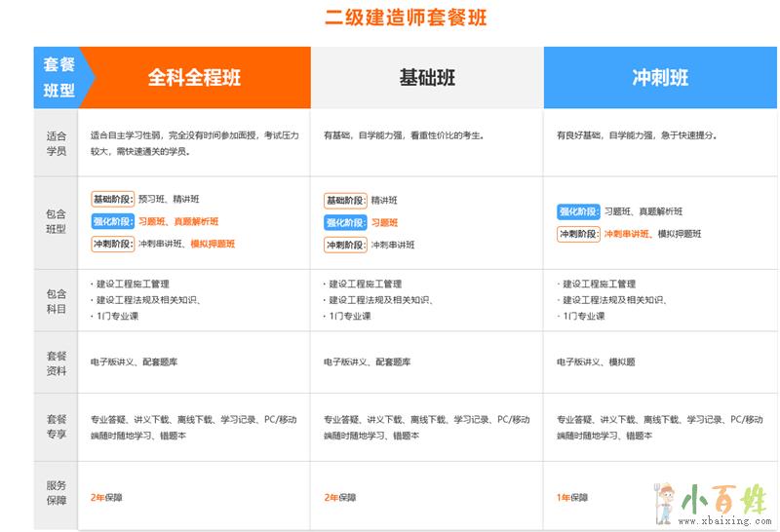
Task: Click orange 习题班 link in 基础班 column
Action: click(384, 222)
